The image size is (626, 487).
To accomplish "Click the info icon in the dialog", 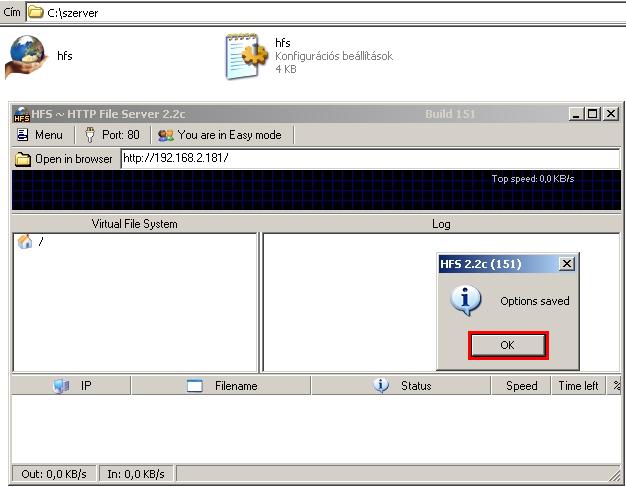I will click(466, 301).
